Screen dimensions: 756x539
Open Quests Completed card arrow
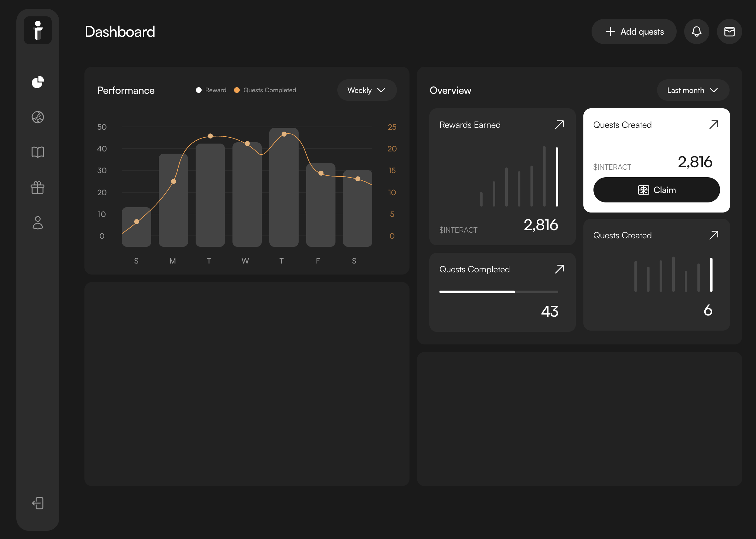559,269
